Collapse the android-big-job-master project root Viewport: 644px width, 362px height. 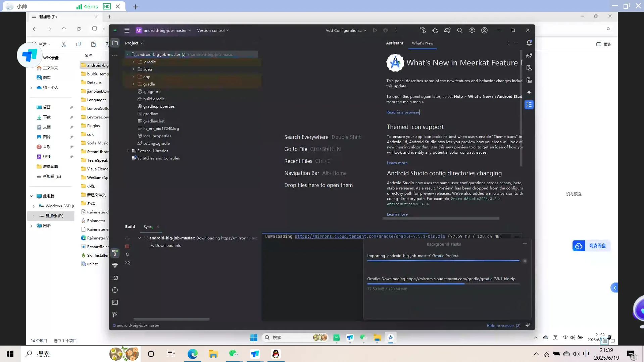tap(128, 54)
